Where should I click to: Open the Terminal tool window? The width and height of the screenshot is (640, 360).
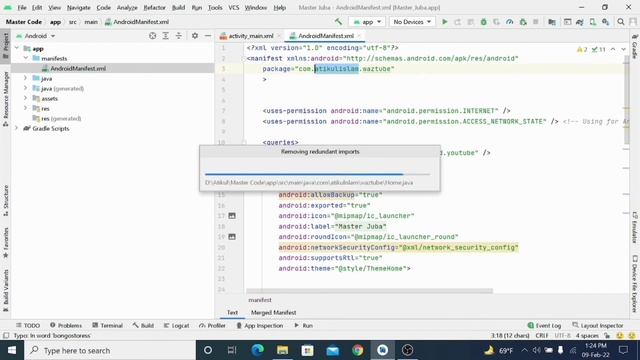click(107, 325)
